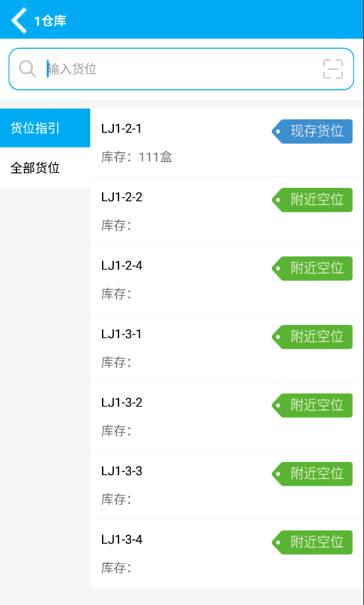Choose location LJ1-2-4 entry
Viewport: 364px width, 605px height.
tap(227, 279)
